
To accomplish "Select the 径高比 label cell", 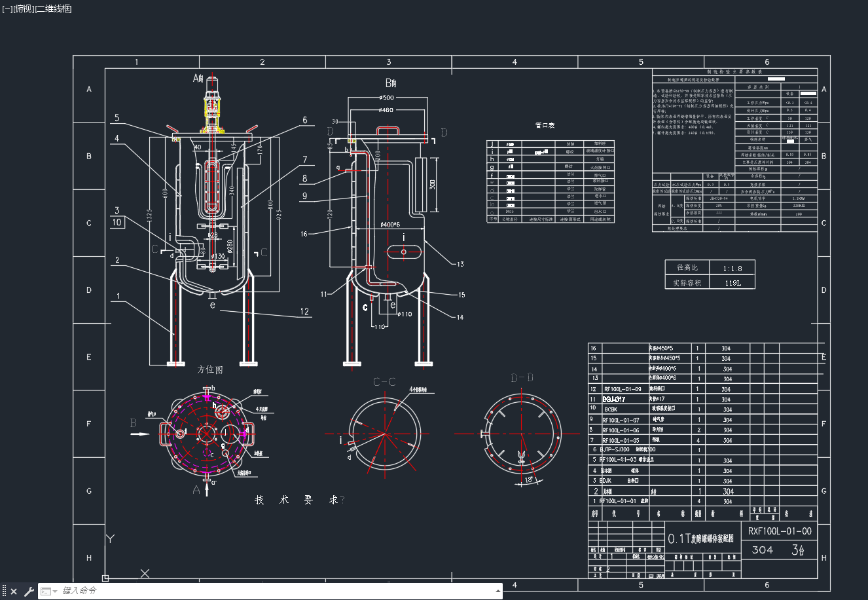I will [x=687, y=267].
